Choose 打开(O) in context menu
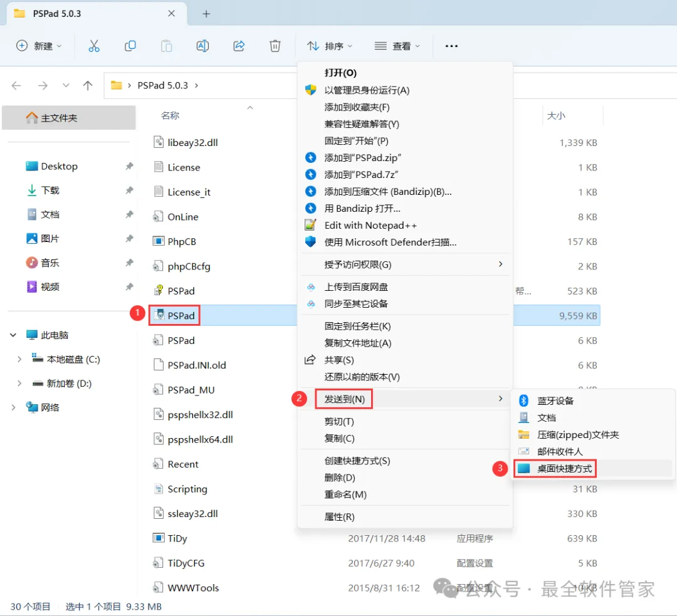 [405, 73]
